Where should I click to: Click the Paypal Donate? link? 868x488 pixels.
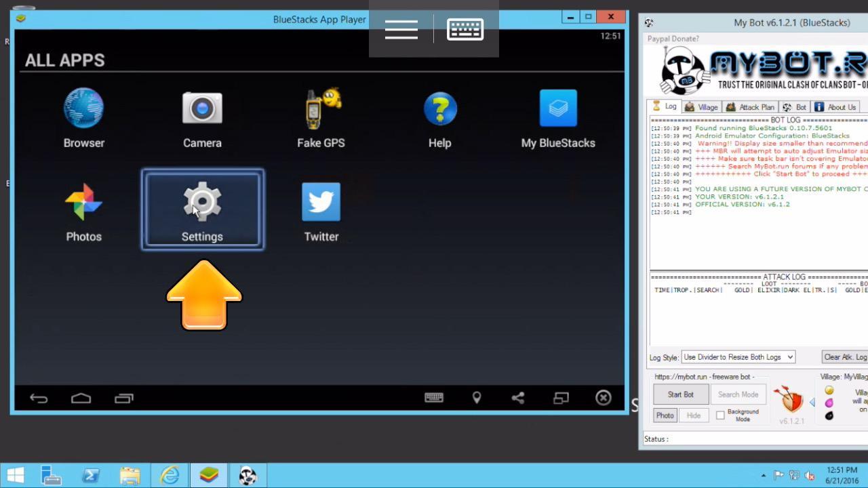(x=673, y=39)
